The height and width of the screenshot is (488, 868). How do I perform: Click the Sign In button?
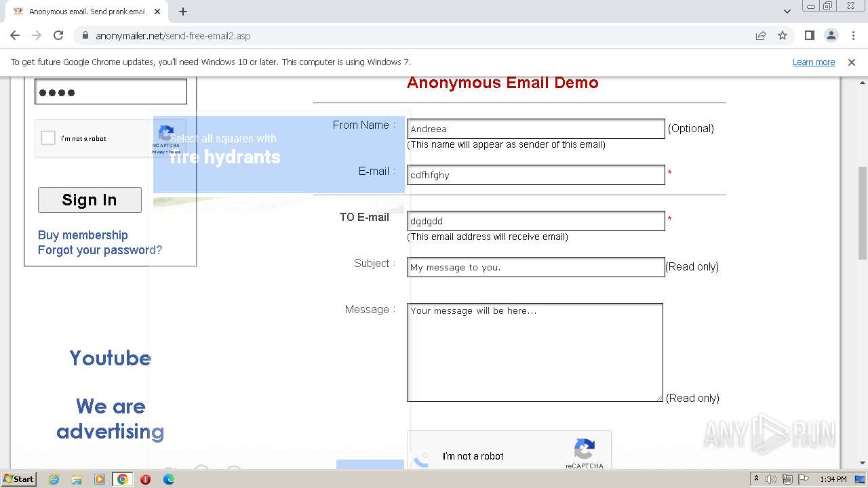90,200
